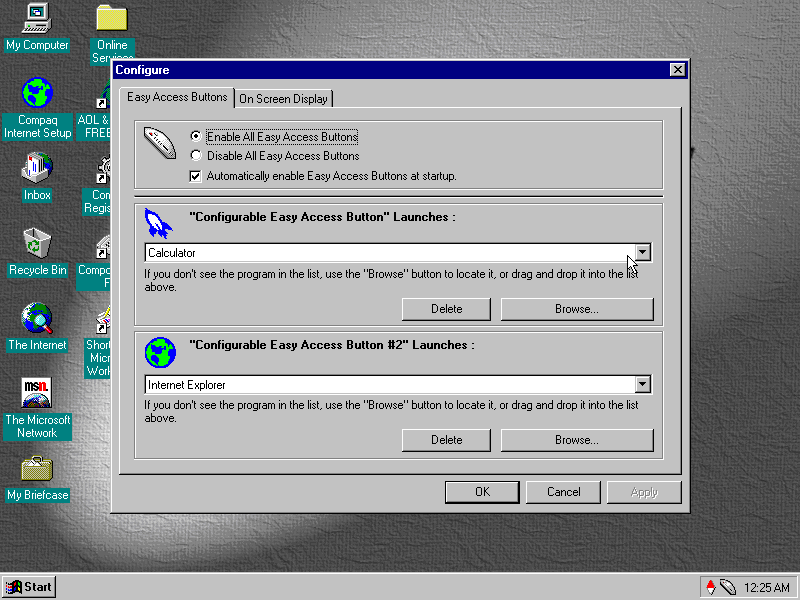Click the Internet Explorer program text field

[x=390, y=385]
